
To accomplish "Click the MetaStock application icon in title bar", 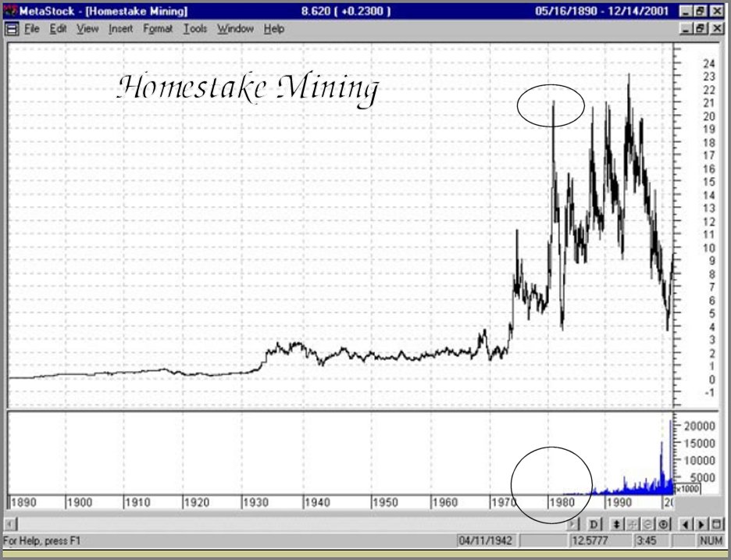I will tap(9, 11).
